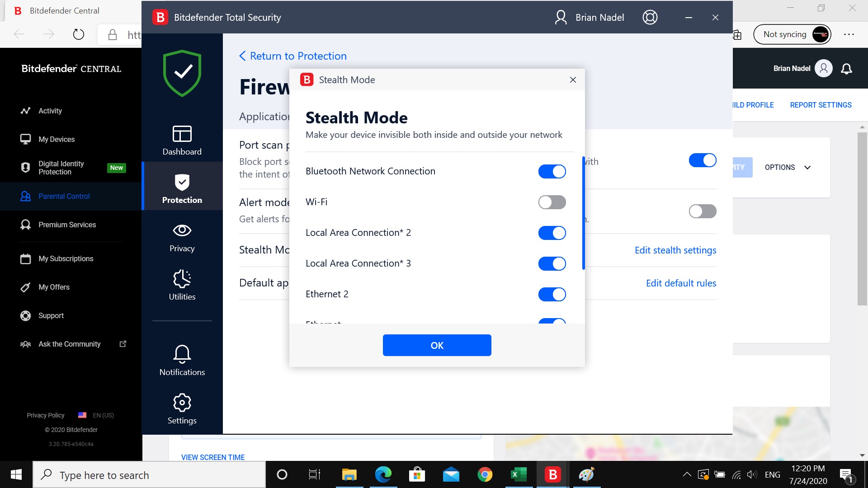
Task: Open Task View in the taskbar
Action: tap(314, 474)
